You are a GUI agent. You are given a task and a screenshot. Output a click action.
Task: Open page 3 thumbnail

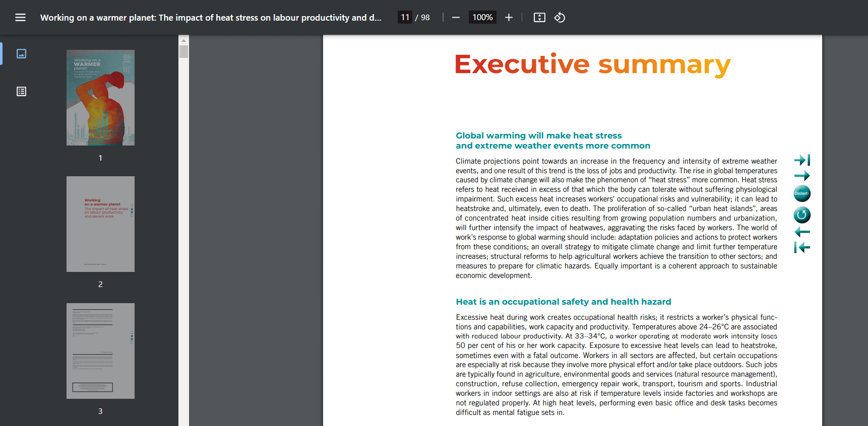100,351
